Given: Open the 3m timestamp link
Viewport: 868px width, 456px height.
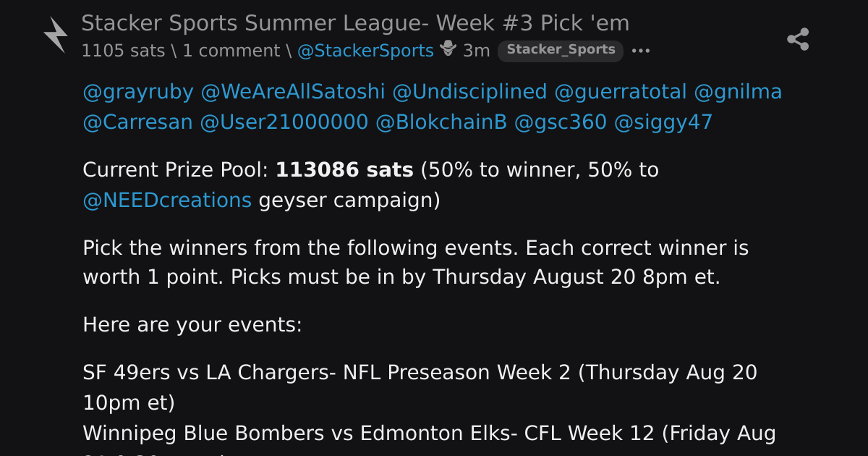Looking at the screenshot, I should (x=476, y=51).
